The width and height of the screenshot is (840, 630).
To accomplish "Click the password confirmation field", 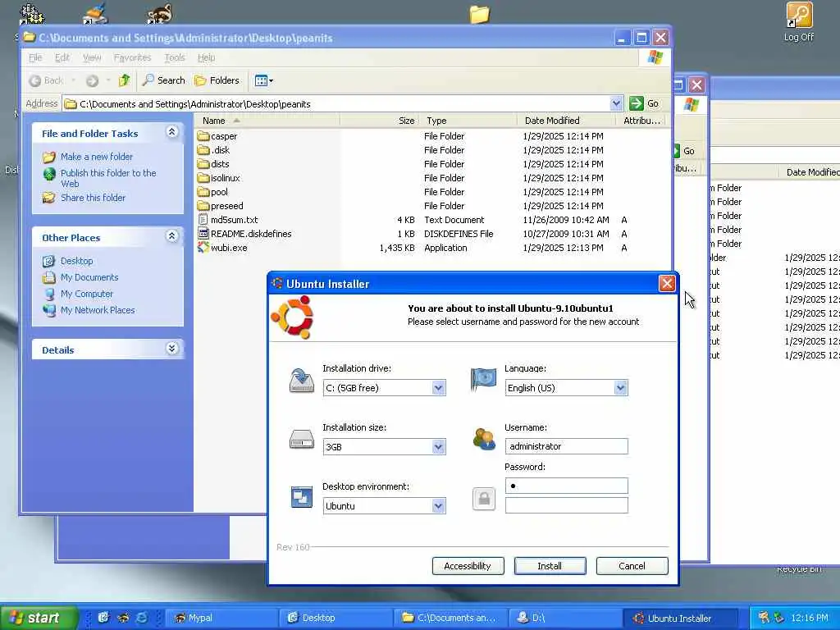I will [x=566, y=505].
